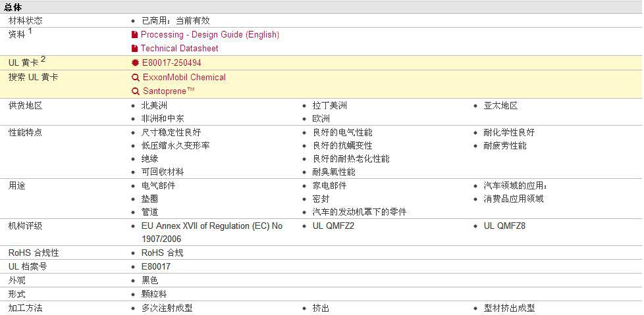644x315 pixels.
Task: Click the PDF icon beside Technical Datasheet
Action: coord(134,49)
